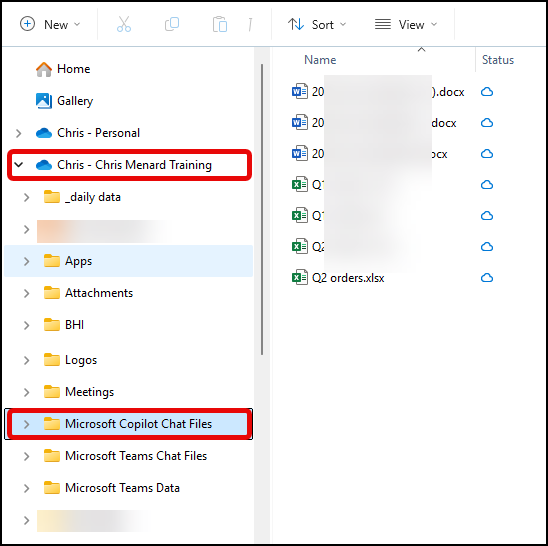Image resolution: width=548 pixels, height=546 pixels.
Task: Click the Cut scissors icon
Action: (x=124, y=24)
